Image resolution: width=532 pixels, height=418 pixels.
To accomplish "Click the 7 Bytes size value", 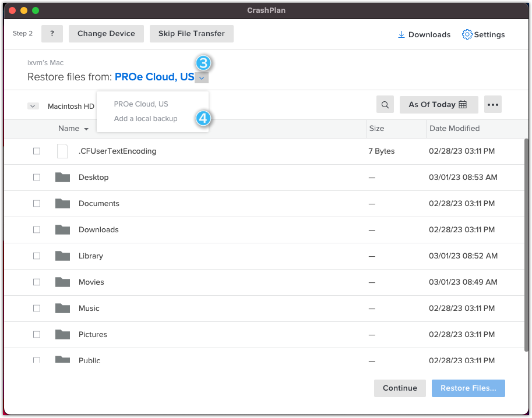I will tap(382, 151).
